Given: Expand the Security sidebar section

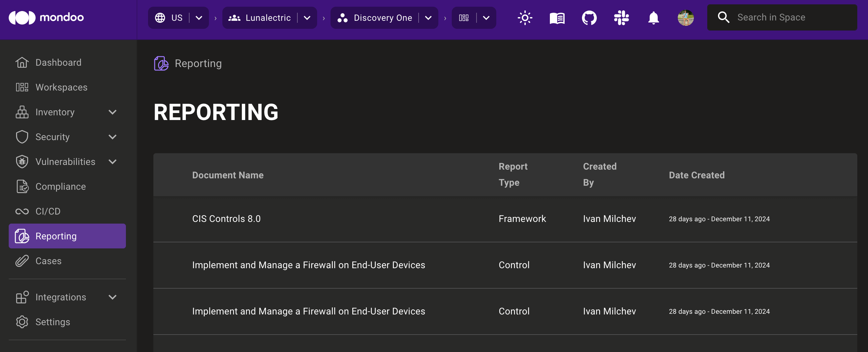Looking at the screenshot, I should [113, 137].
